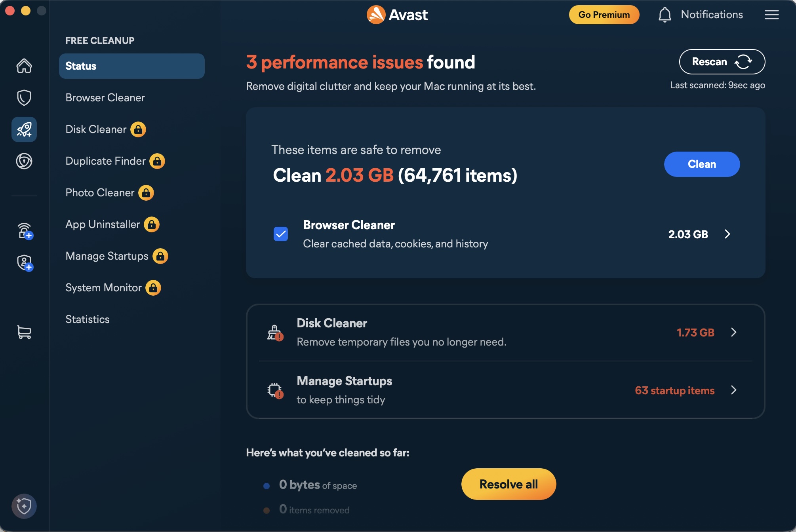Open Statistics in sidebar

click(x=88, y=319)
